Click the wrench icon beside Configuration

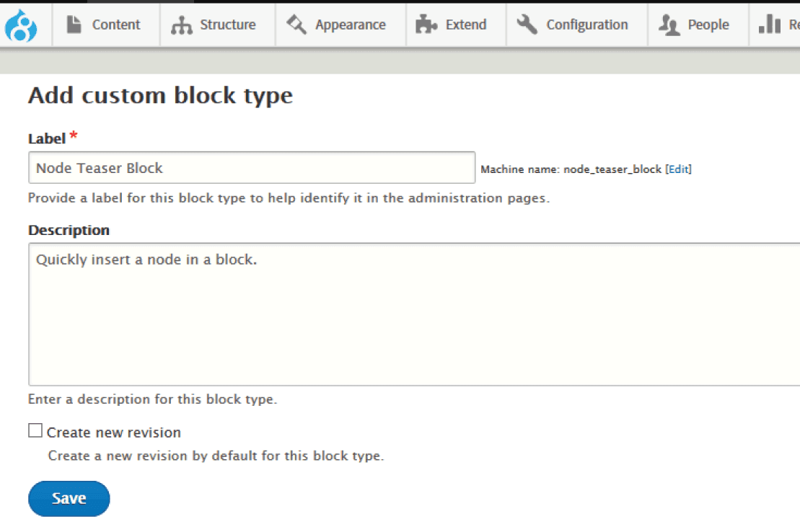(527, 25)
